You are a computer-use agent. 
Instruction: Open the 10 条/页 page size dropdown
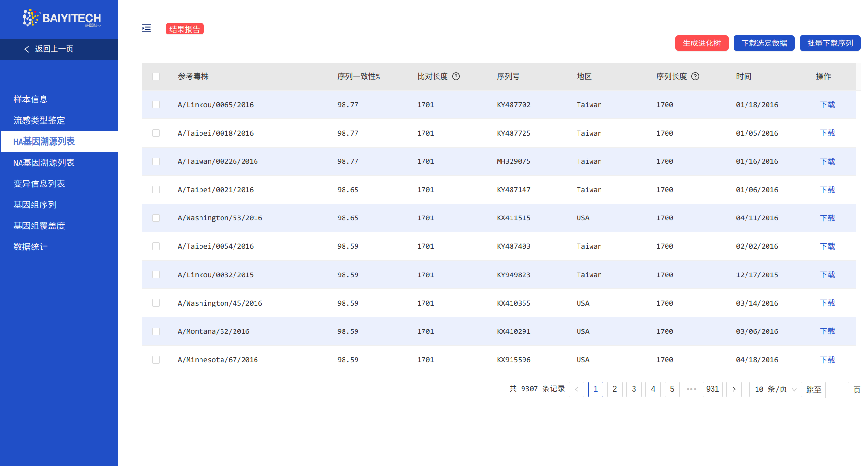(x=776, y=389)
